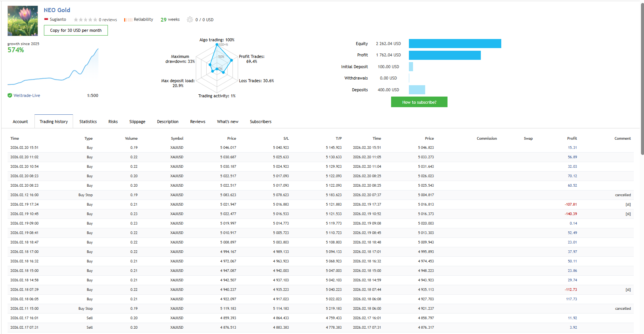Click the star rating icons
644x334 pixels.
tap(86, 20)
